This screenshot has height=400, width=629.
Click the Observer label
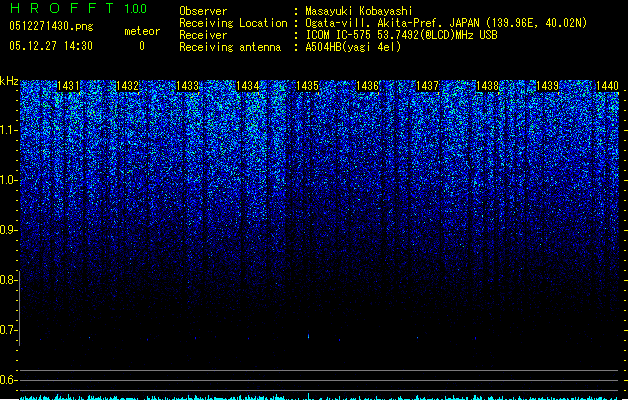(203, 11)
